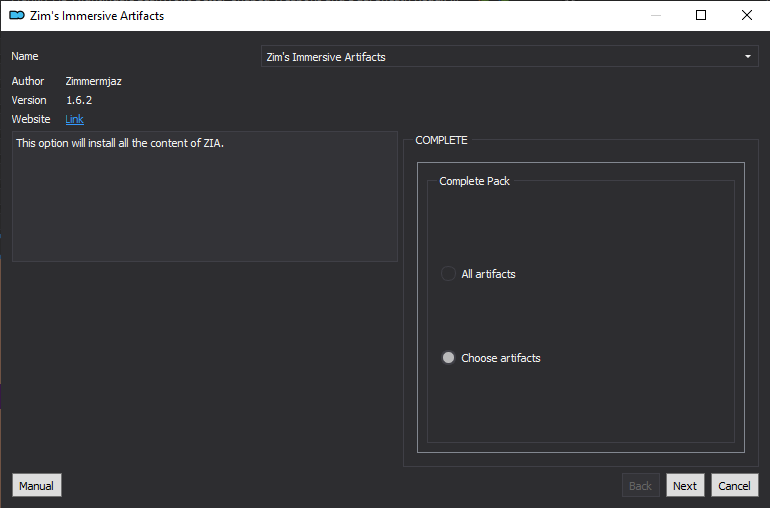Open the Name dropdown arrow
This screenshot has height=508, width=770.
747,56
